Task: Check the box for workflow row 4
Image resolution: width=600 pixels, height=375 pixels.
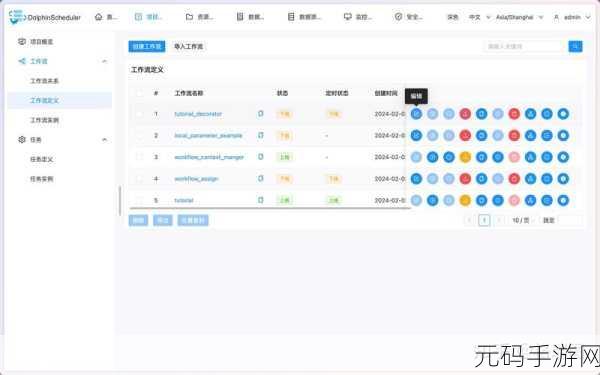Action: click(x=139, y=179)
